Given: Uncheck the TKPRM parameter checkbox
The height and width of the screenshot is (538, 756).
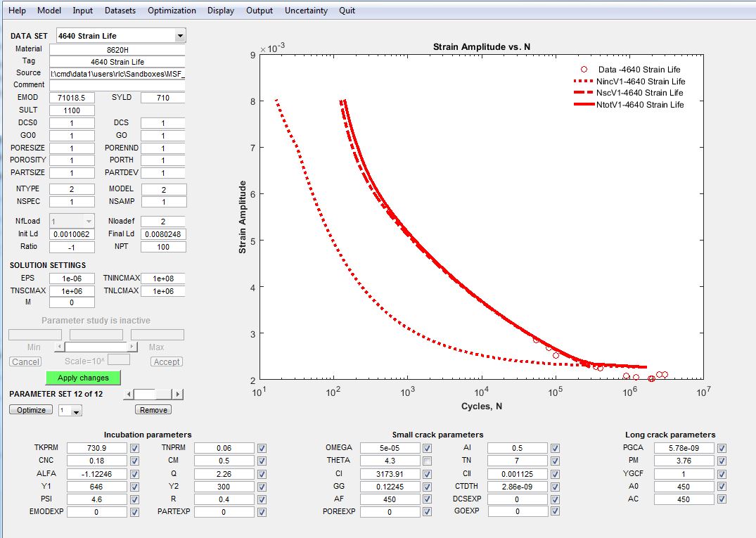Looking at the screenshot, I should point(135,448).
